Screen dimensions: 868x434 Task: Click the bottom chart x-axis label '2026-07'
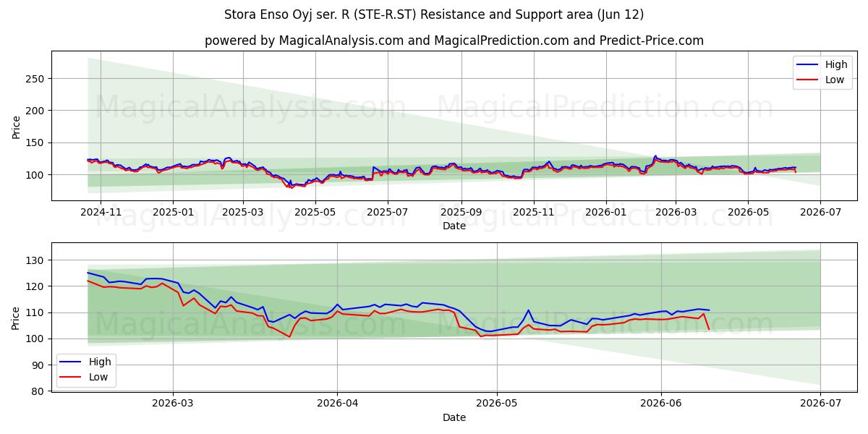(x=820, y=404)
